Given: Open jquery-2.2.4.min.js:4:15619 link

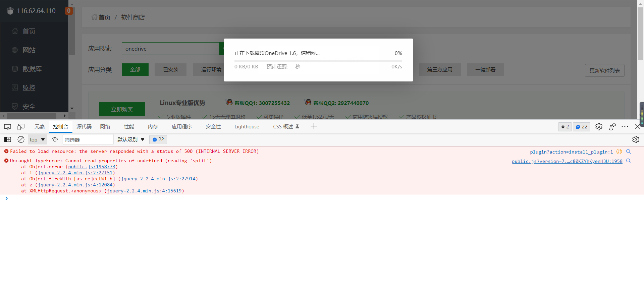Looking at the screenshot, I should 144,191.
